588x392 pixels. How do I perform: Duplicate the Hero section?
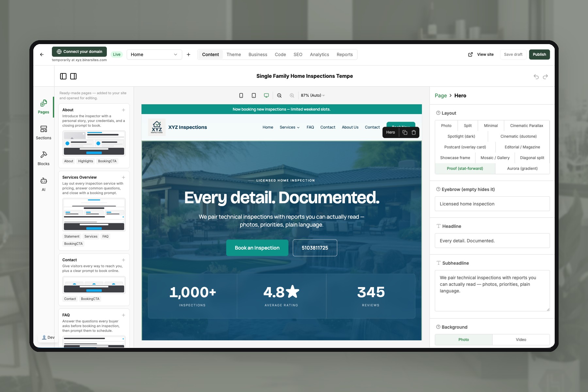(x=405, y=132)
